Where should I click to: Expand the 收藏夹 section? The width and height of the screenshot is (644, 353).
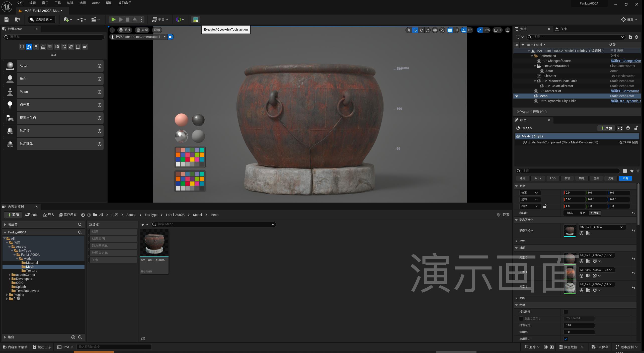pyautogui.click(x=5, y=225)
